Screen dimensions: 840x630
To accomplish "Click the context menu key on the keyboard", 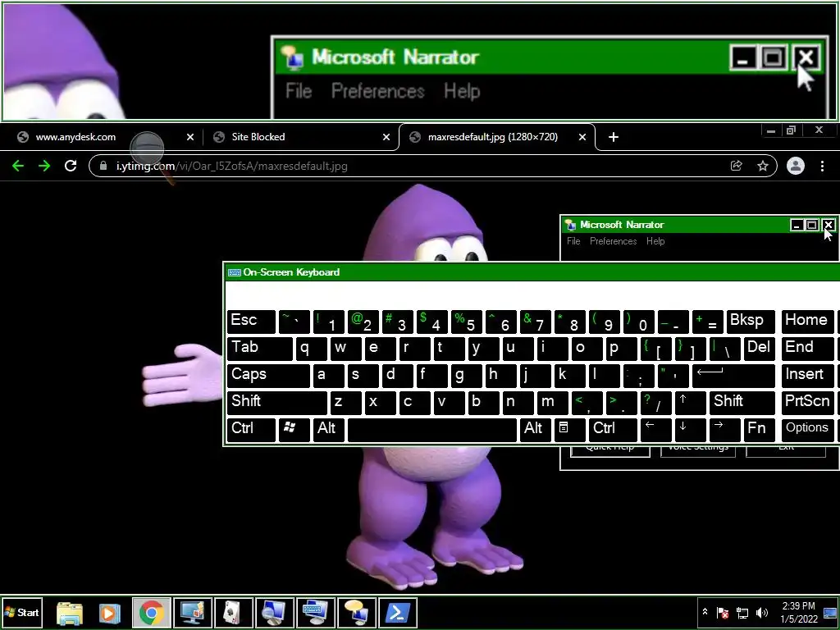I will pyautogui.click(x=569, y=430).
